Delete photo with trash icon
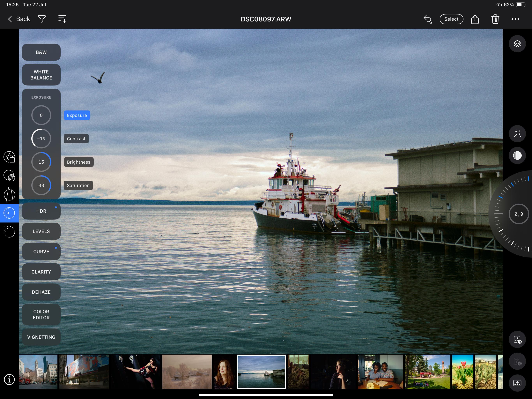This screenshot has width=532, height=399. [x=495, y=19]
